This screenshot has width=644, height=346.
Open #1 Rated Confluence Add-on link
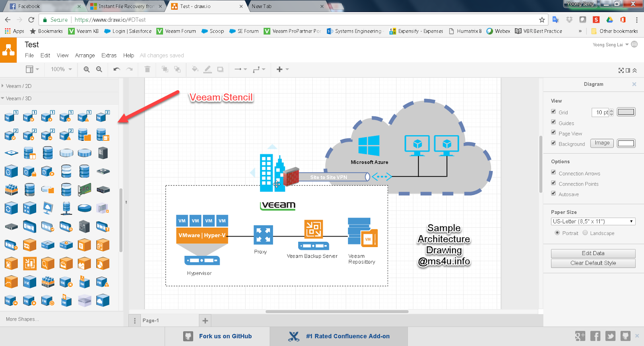(x=339, y=336)
